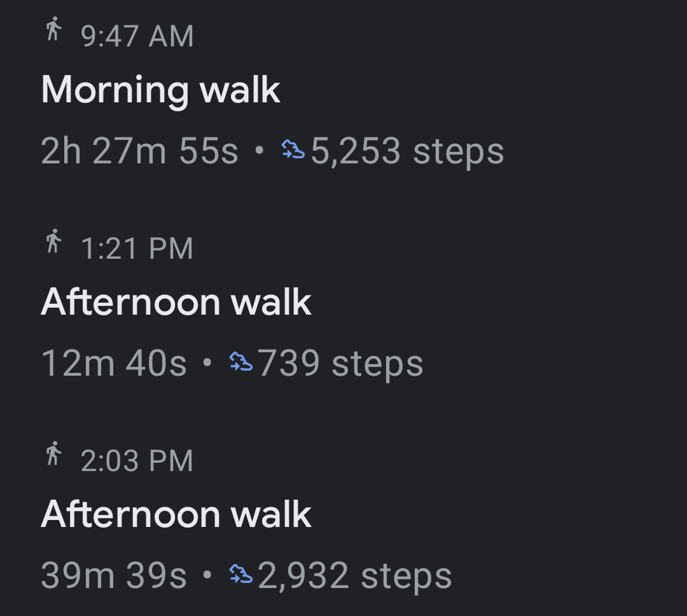
Task: Tap the blue shoe icon before 739 steps
Action: (x=240, y=363)
